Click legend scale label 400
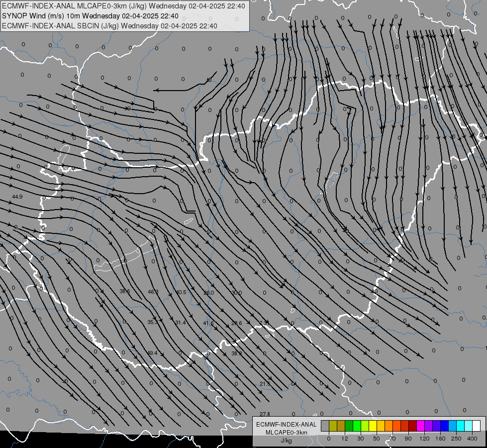487x448 pixels. click(x=472, y=439)
